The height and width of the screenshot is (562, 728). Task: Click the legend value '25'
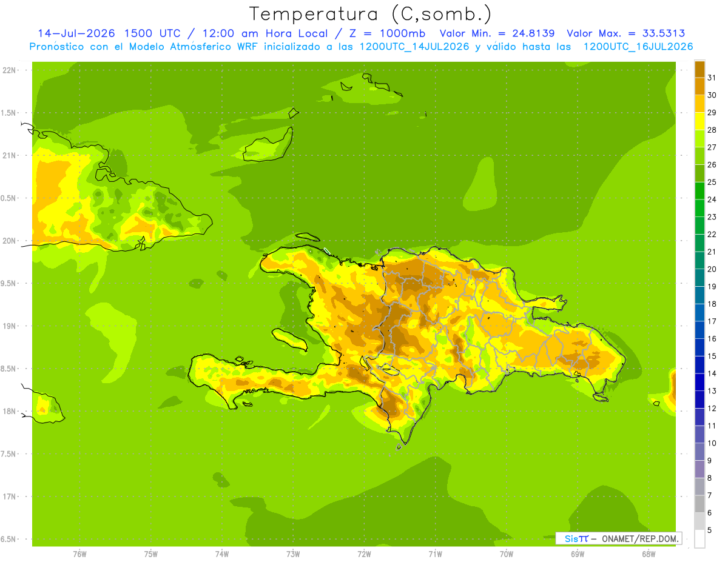pyautogui.click(x=712, y=182)
